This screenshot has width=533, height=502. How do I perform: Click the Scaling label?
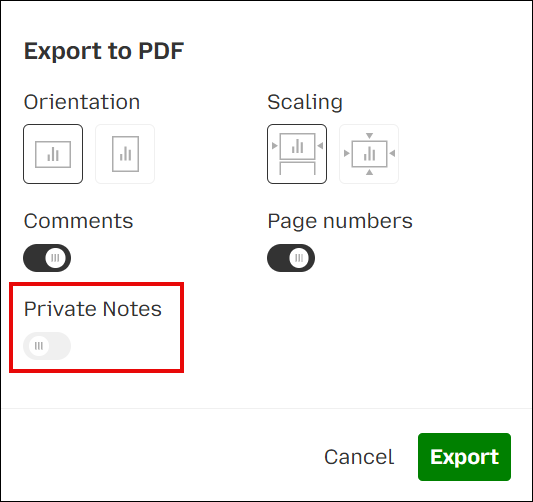click(305, 102)
